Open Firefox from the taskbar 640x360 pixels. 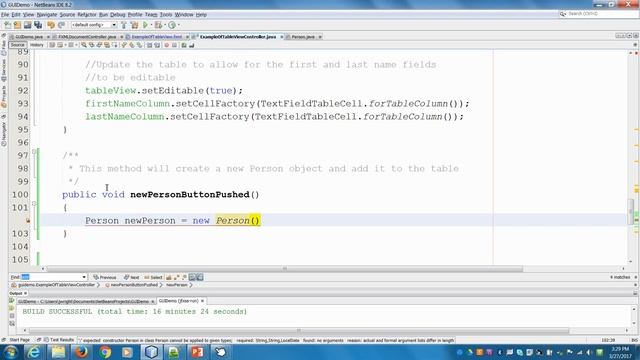tap(81, 351)
